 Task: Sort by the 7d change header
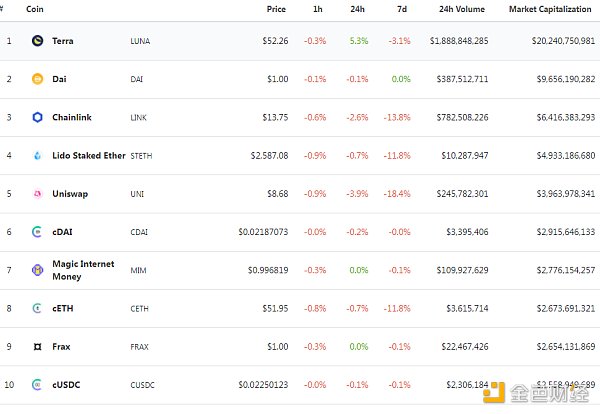(x=402, y=9)
